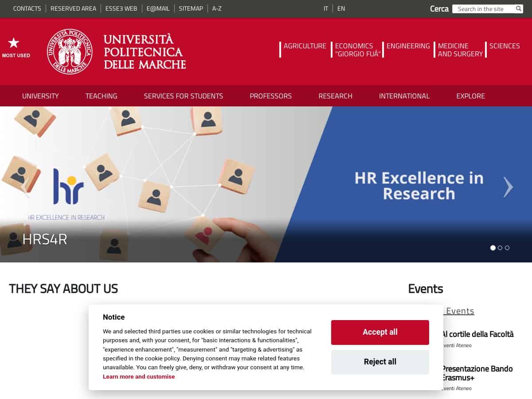Open the Professors menu
The image size is (532, 399).
tap(271, 96)
